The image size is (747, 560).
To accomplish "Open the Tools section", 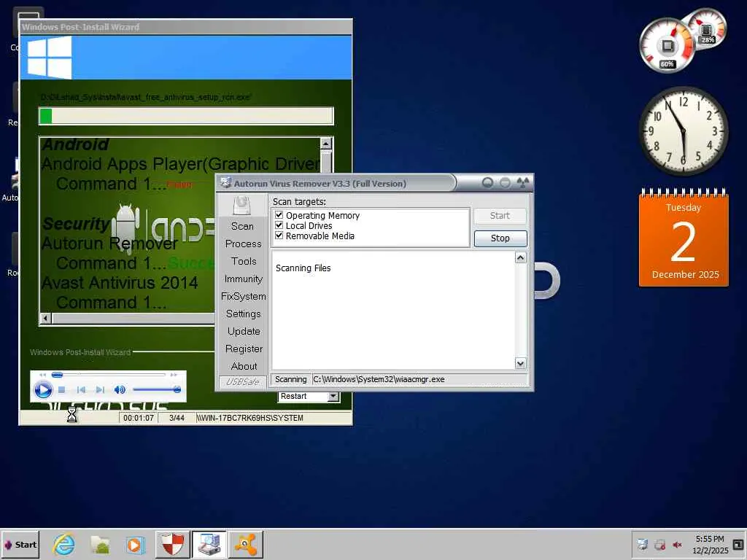I will (244, 262).
